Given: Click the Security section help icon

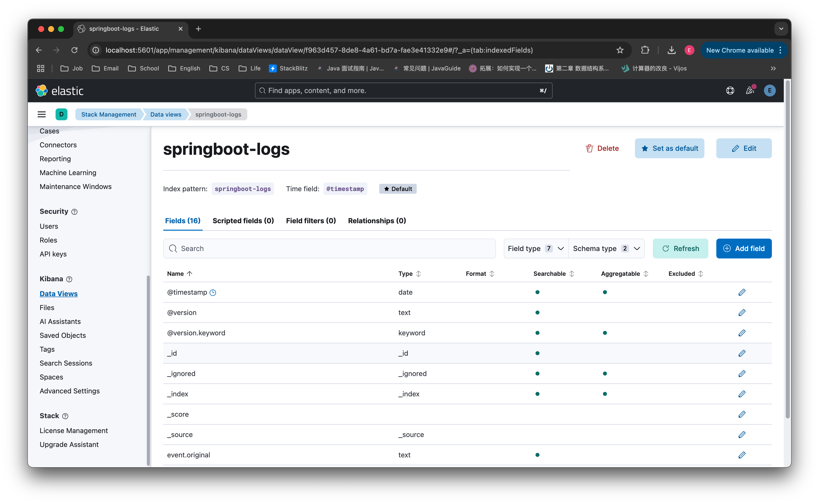Looking at the screenshot, I should pos(75,212).
